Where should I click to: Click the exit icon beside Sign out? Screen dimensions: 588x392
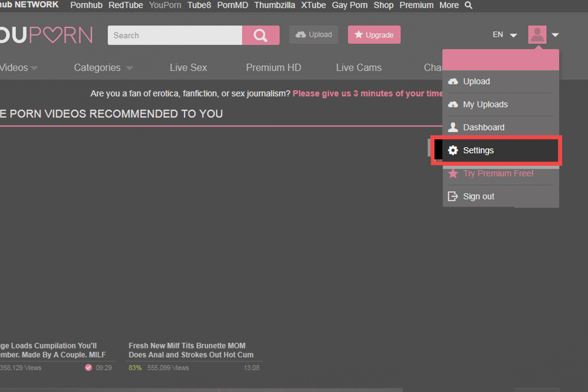(x=453, y=196)
